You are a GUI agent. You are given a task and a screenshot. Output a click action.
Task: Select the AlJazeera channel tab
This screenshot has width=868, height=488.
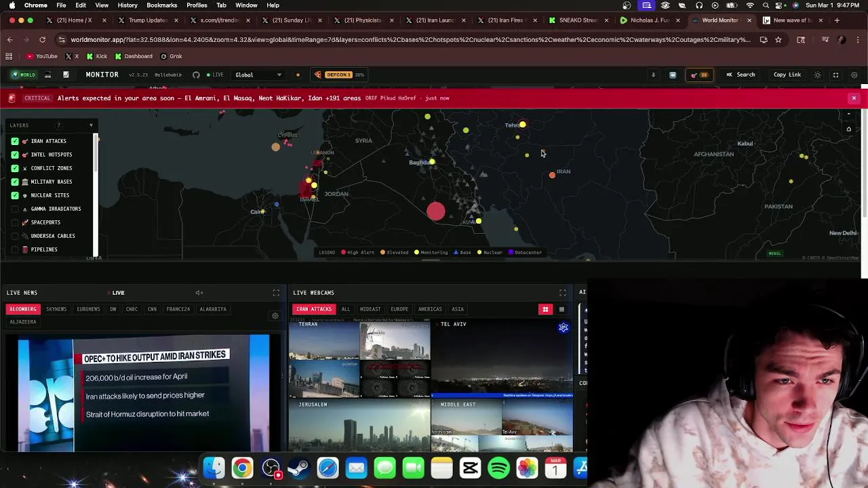(x=23, y=322)
